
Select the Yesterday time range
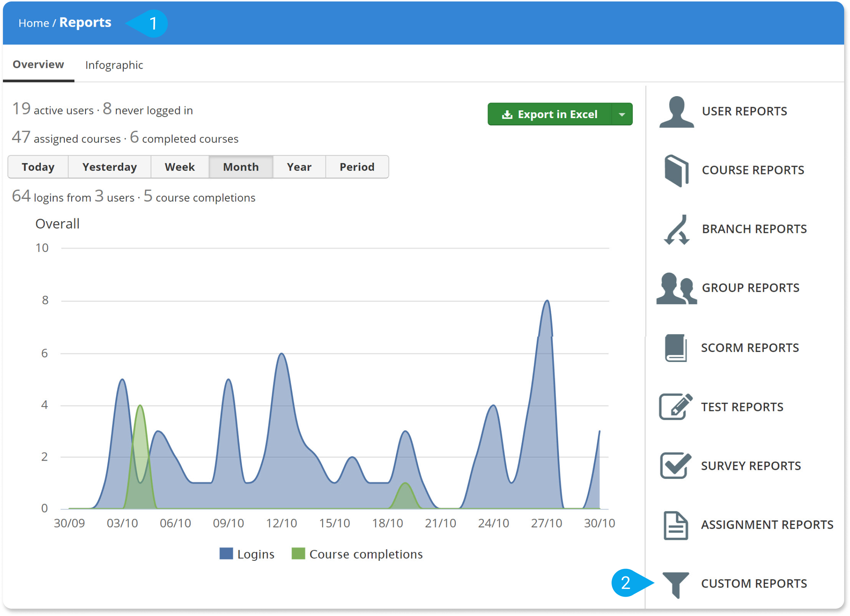(109, 167)
